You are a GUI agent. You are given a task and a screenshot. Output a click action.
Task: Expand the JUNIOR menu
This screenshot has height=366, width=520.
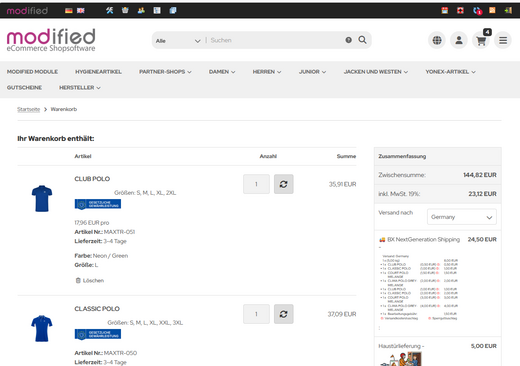(312, 72)
